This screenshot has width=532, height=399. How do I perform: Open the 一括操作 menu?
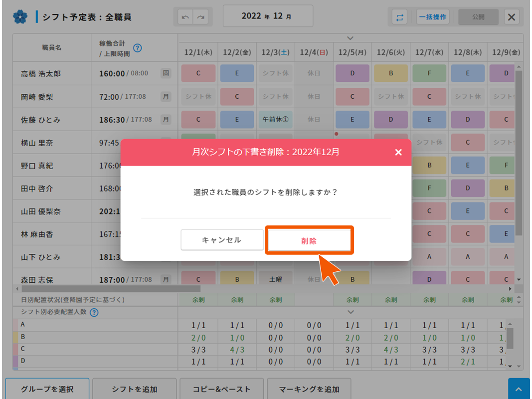(432, 17)
